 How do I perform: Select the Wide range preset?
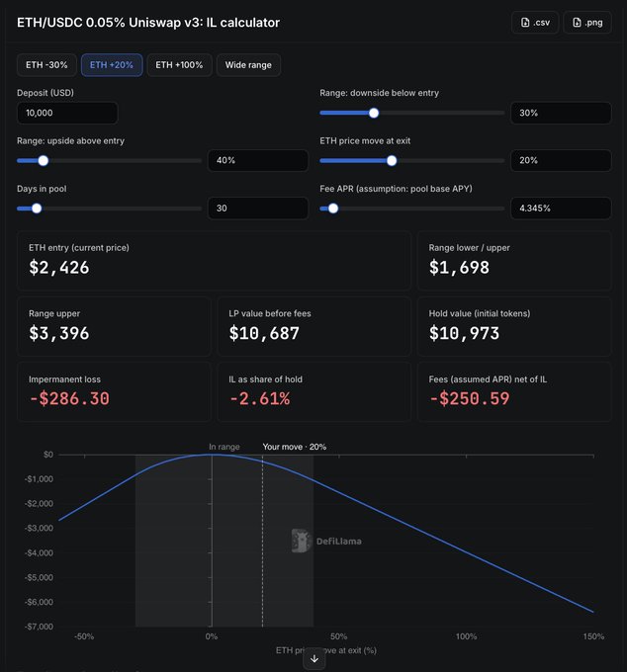click(x=248, y=65)
